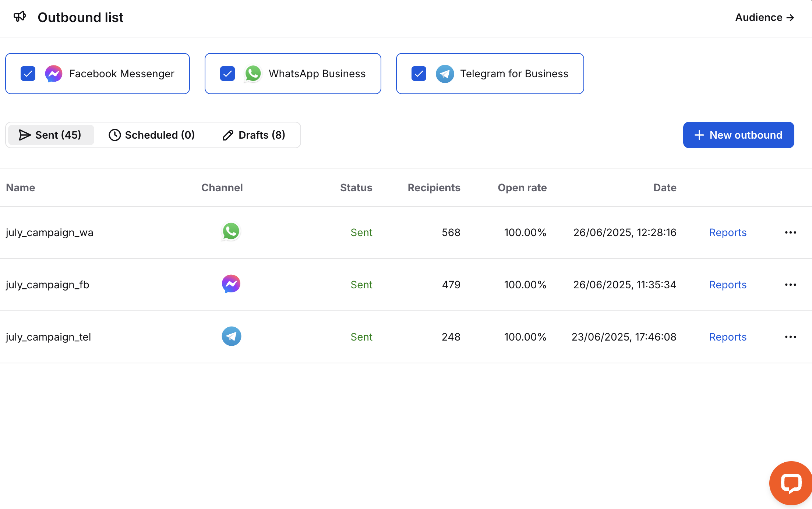This screenshot has height=509, width=812.
Task: Click WhatsApp icon in july_campaign_wa row
Action: point(231,232)
